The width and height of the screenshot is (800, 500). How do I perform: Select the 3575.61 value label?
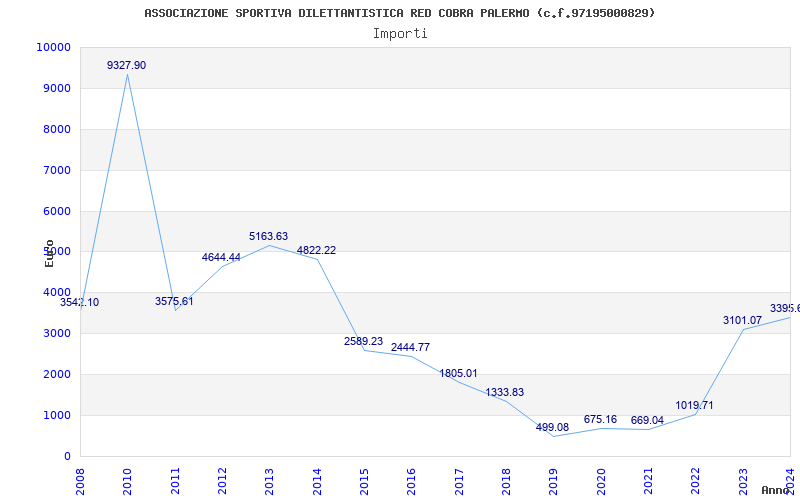[174, 301]
